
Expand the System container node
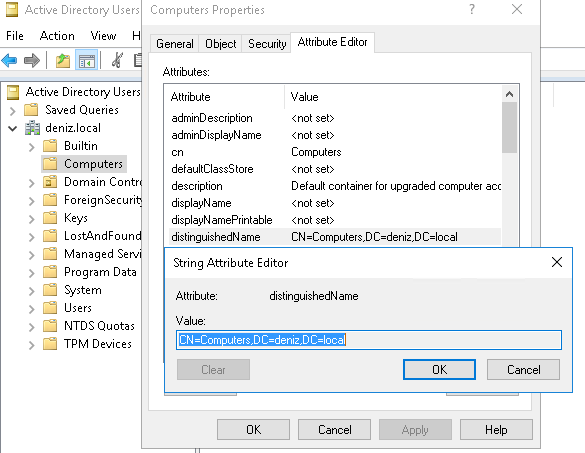[x=32, y=291]
